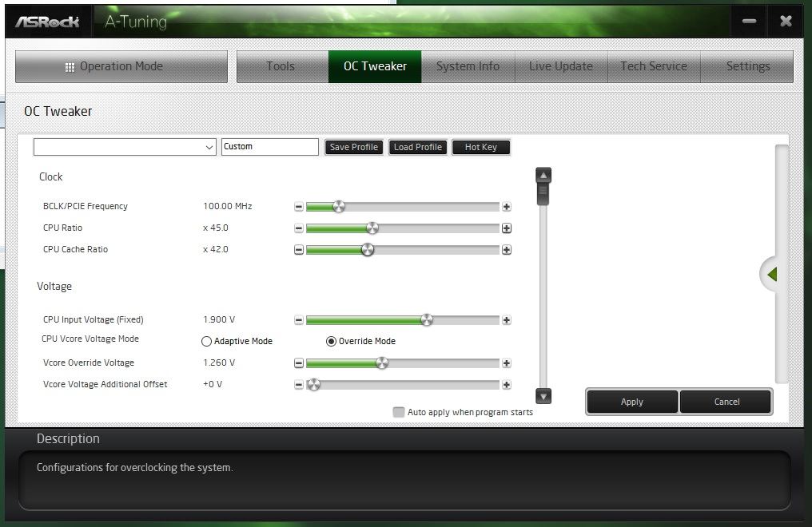Apply the overclocking settings

[x=632, y=402]
